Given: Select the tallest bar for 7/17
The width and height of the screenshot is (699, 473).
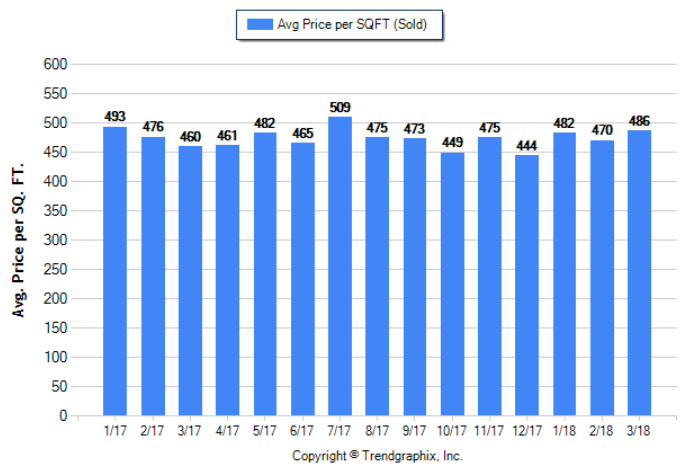Looking at the screenshot, I should click(x=340, y=265).
